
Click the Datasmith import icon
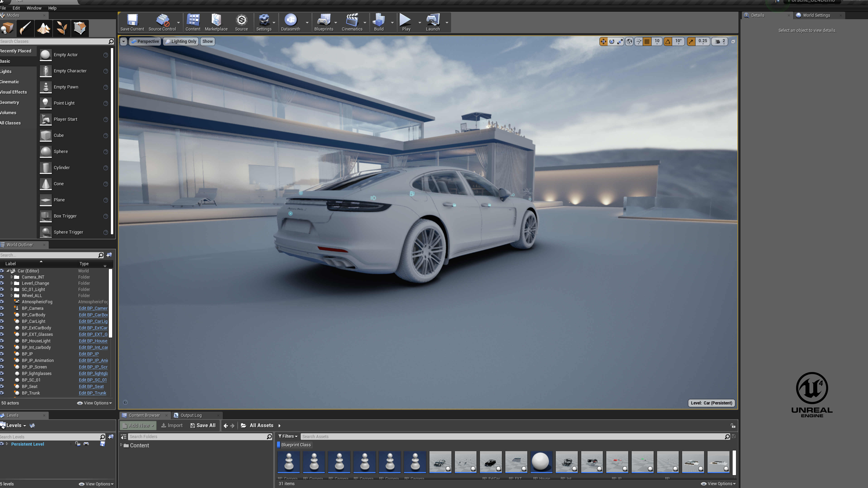click(x=290, y=22)
